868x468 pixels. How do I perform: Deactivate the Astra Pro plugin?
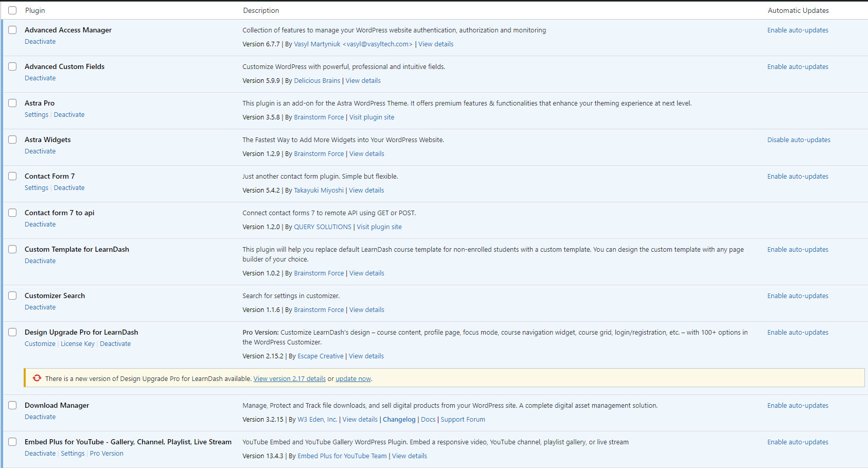[69, 115]
